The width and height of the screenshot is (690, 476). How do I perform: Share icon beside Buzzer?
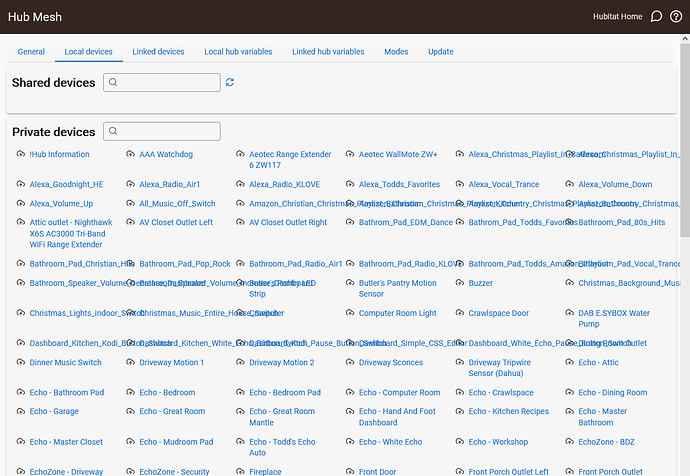(x=460, y=282)
